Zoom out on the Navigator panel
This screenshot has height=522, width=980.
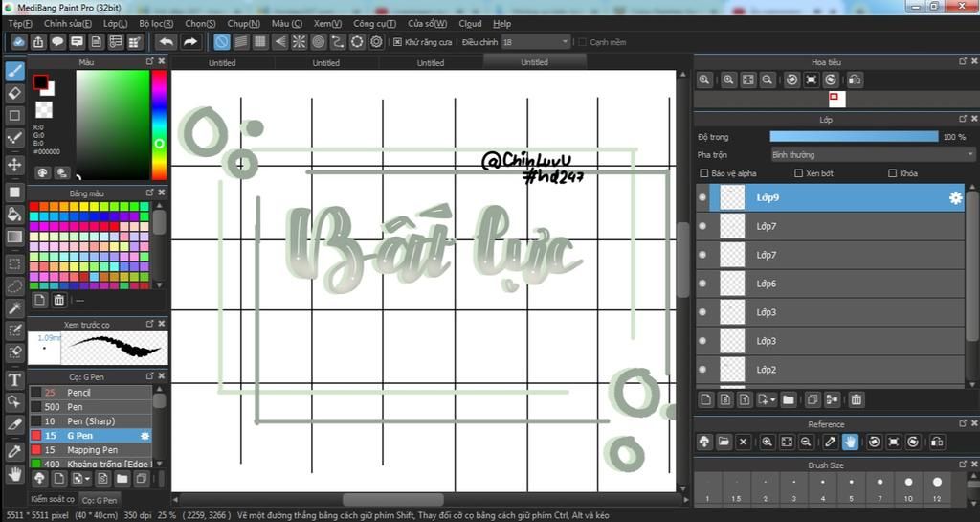tap(767, 79)
